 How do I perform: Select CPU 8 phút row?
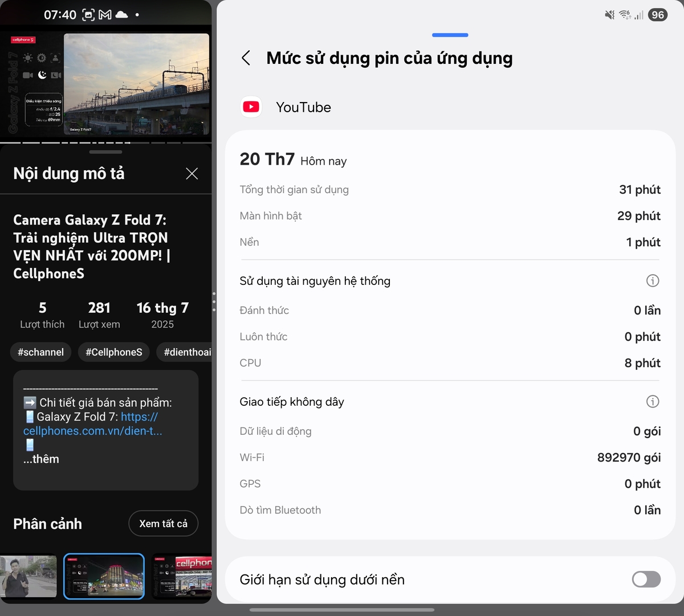pyautogui.click(x=450, y=363)
